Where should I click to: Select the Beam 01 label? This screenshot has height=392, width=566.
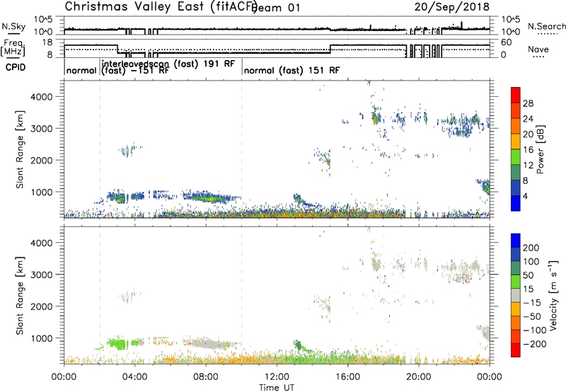point(276,8)
